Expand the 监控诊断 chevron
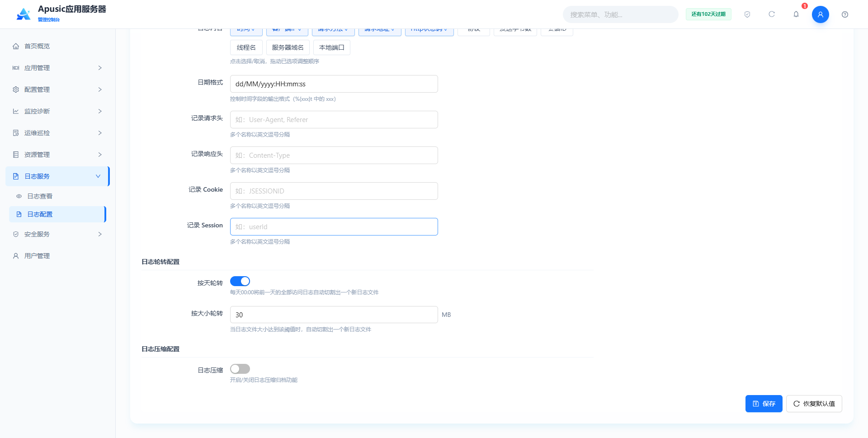The height and width of the screenshot is (438, 868). click(x=100, y=111)
